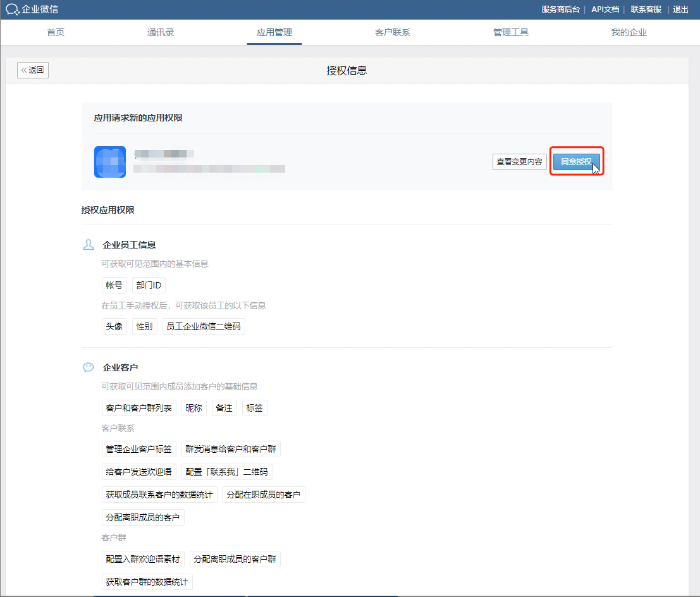Viewport: 700px width, 597px height.
Task: Click the 部门ID permission tag
Action: [149, 285]
